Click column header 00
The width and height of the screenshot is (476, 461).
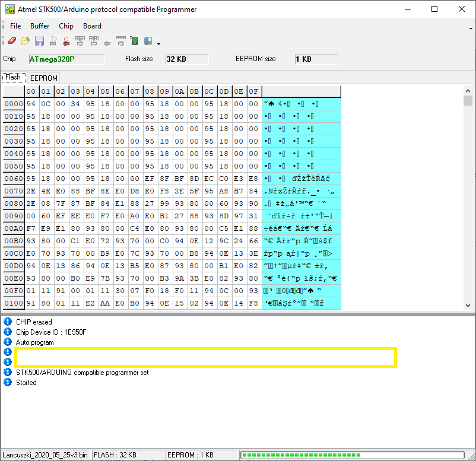[31, 91]
